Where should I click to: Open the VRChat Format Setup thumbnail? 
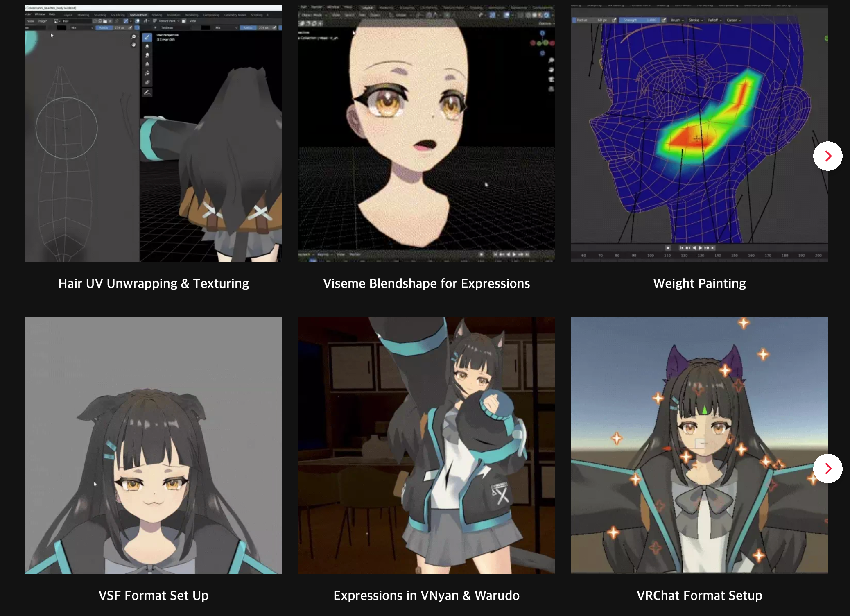pos(699,446)
